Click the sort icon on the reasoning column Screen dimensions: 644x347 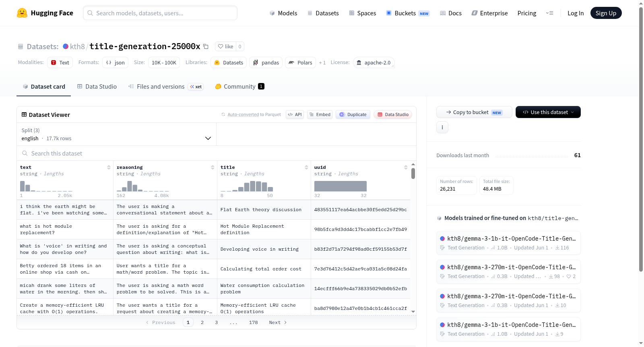coord(213,167)
